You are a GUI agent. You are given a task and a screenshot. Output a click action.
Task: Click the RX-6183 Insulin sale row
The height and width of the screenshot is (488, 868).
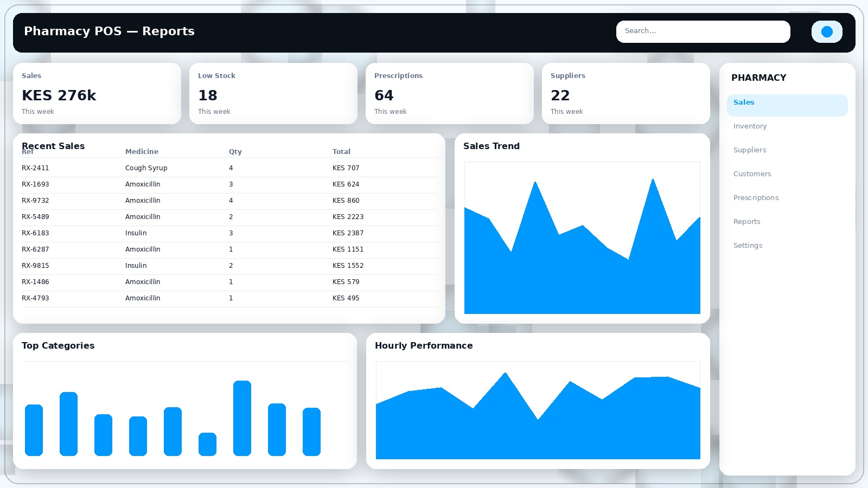point(229,233)
